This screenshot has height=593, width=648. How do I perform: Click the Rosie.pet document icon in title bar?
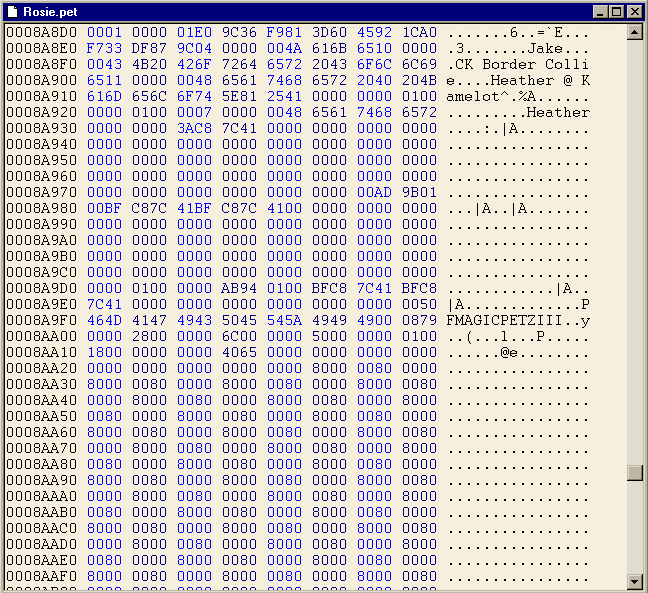pyautogui.click(x=13, y=11)
